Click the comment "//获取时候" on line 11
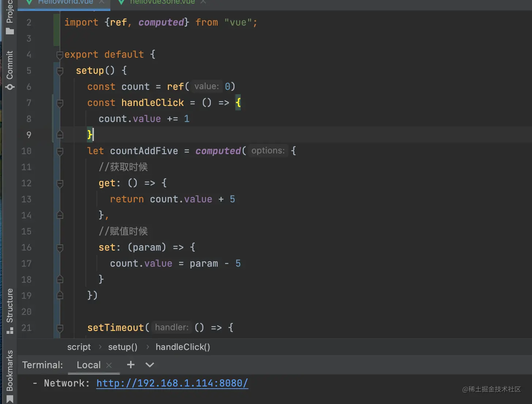 coord(123,167)
